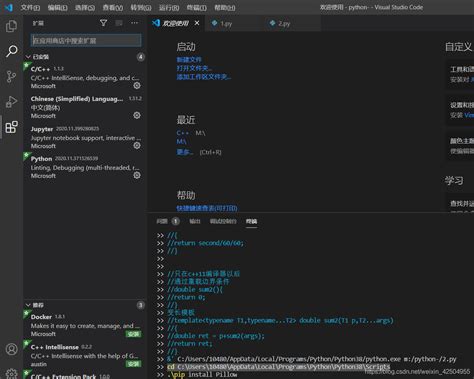Open the Run and Debug view
The height and width of the screenshot is (379, 474).
point(11,102)
